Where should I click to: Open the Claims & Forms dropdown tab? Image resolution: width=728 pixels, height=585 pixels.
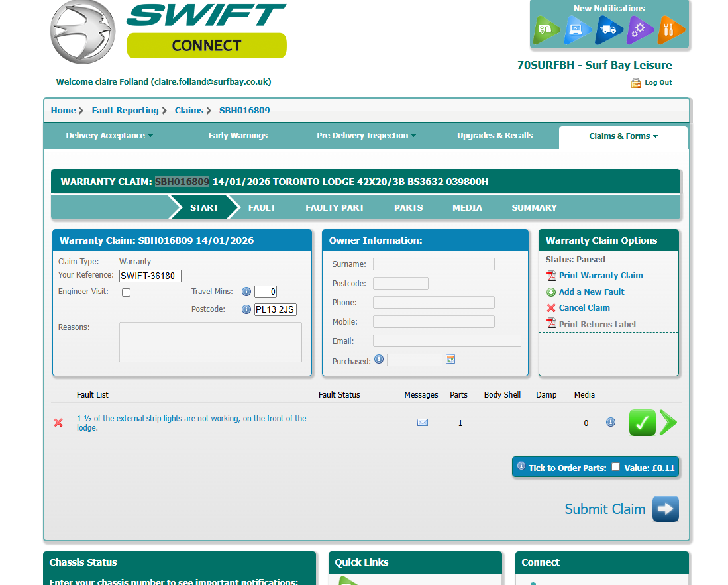tap(623, 136)
